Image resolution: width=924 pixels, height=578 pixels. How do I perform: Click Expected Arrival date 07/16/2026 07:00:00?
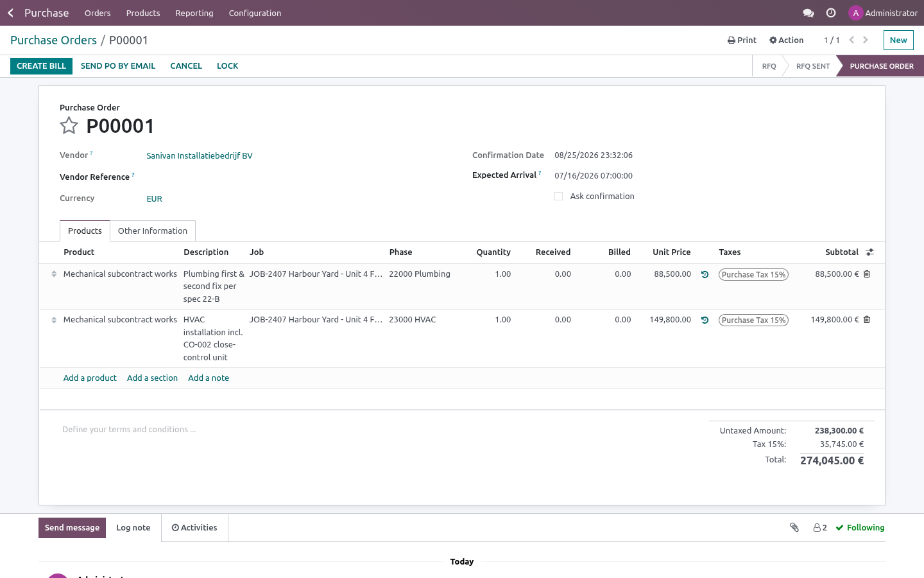594,176
